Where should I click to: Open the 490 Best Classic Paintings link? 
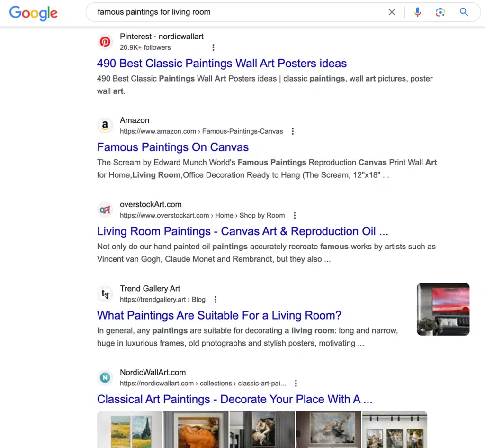(x=222, y=63)
